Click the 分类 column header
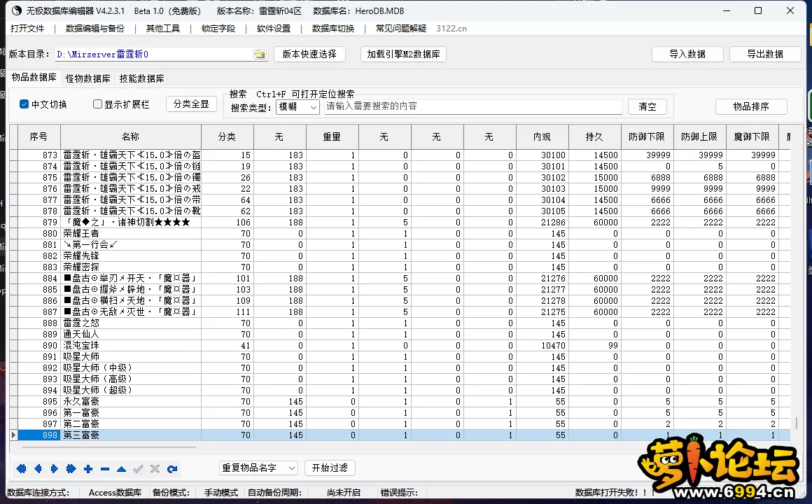Viewport: 812px width, 504px height. pos(227,136)
